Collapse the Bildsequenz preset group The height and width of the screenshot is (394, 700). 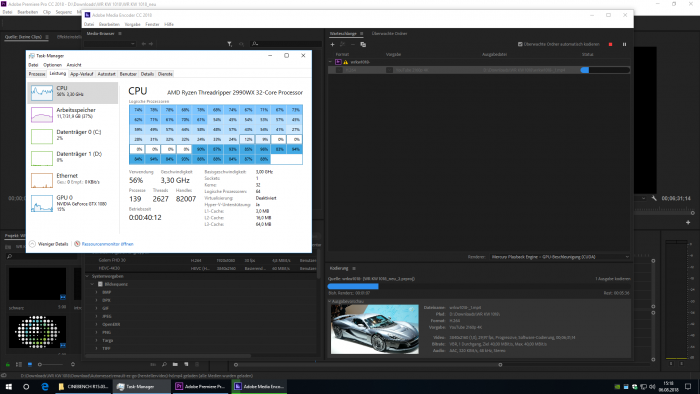[93, 284]
